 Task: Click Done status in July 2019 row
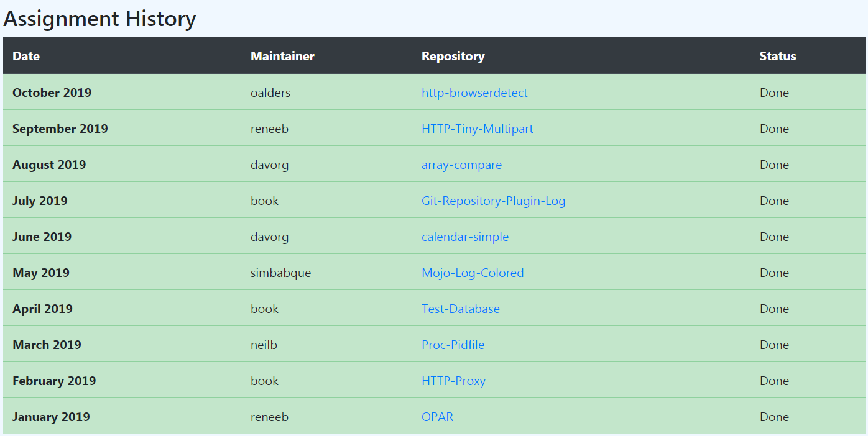coord(774,201)
